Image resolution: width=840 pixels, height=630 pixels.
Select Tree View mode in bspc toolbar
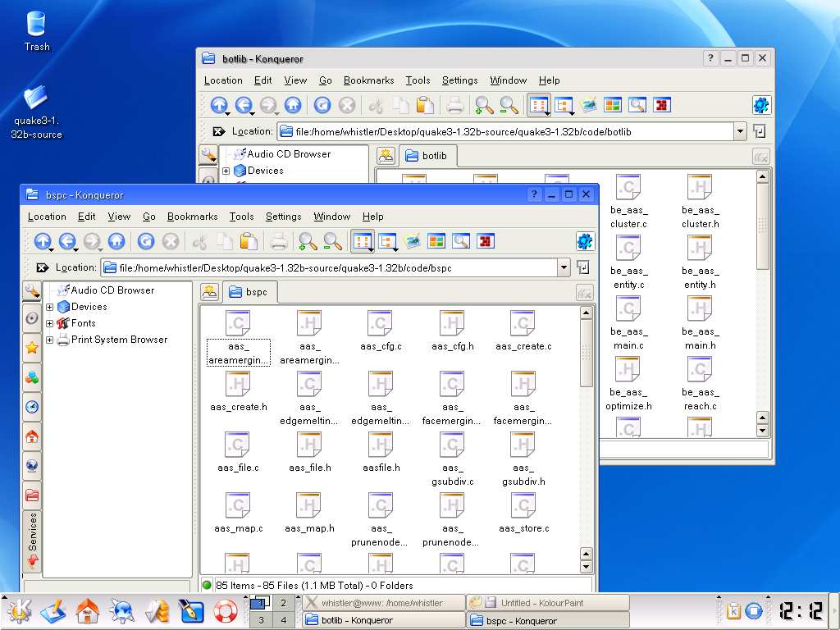[x=387, y=242]
